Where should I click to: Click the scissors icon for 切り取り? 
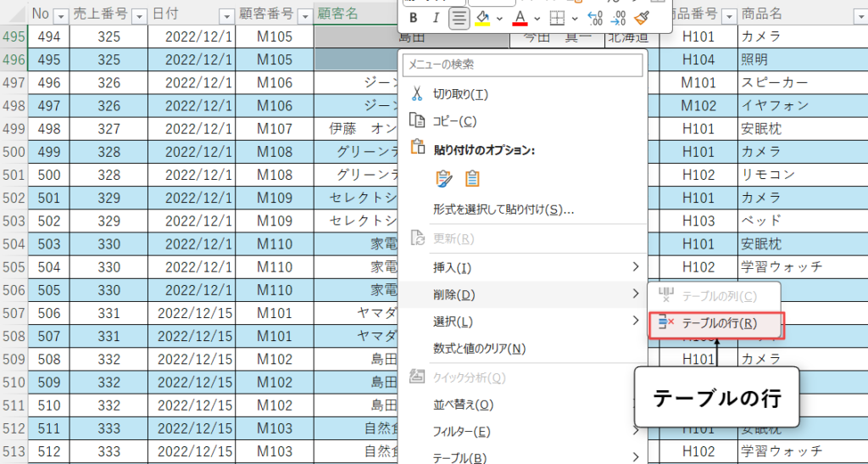(x=417, y=93)
